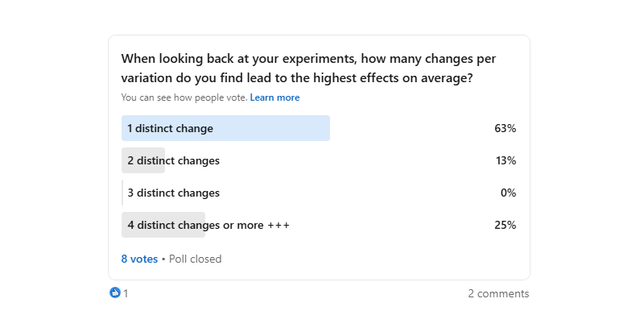The width and height of the screenshot is (644, 336).
Task: Pick the '3 distinct changes' poll option
Action: coord(173,193)
